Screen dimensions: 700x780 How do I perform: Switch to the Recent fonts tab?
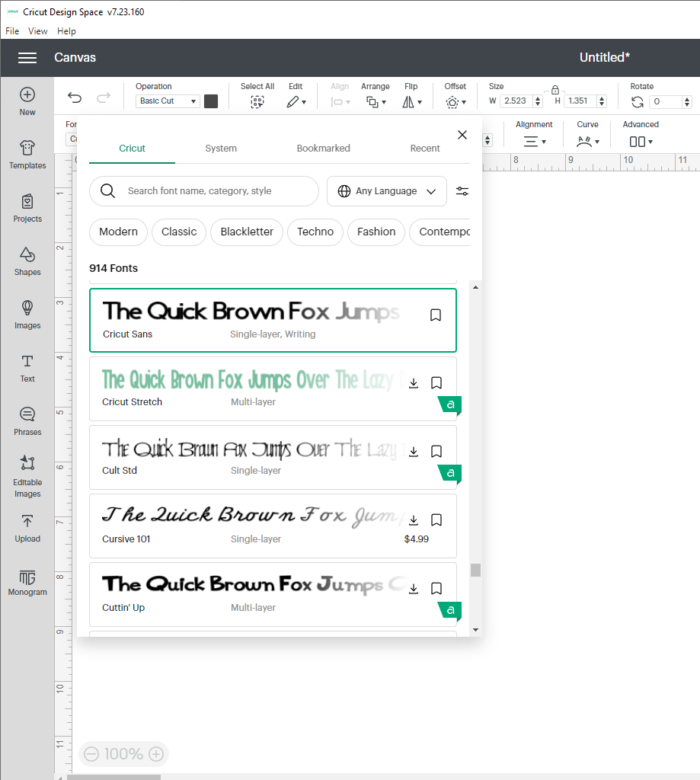(425, 149)
